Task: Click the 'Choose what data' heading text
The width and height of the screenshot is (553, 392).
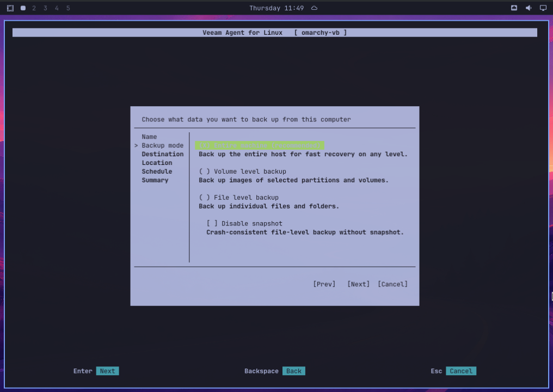Action: [x=246, y=120]
